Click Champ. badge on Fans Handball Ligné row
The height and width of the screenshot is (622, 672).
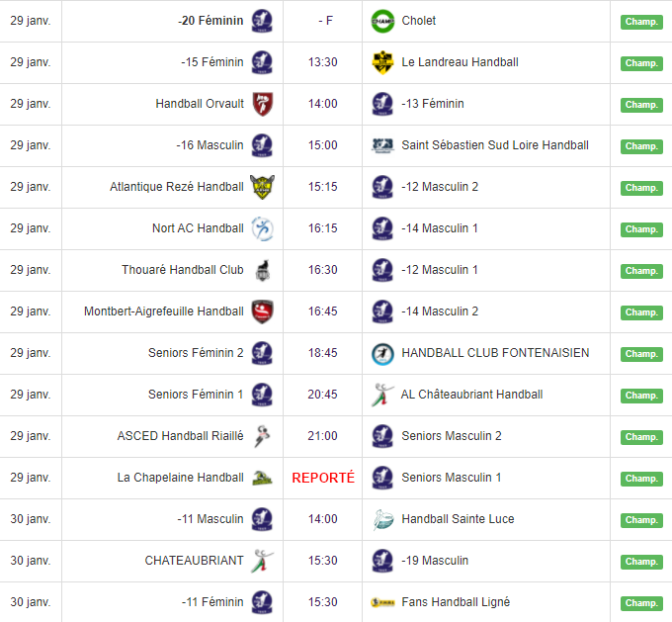tap(641, 603)
